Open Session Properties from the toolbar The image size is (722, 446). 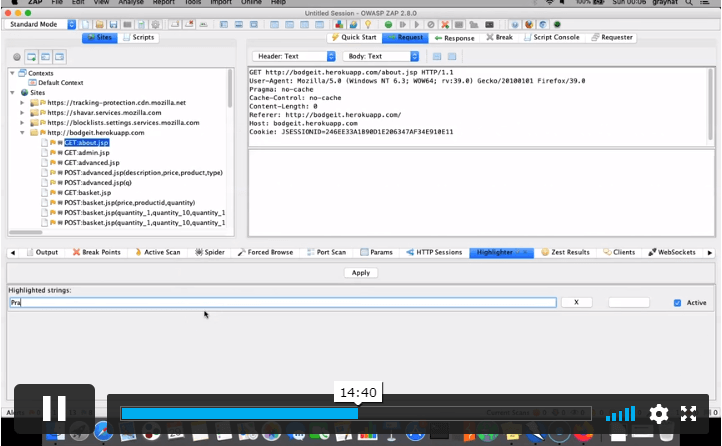point(141,24)
